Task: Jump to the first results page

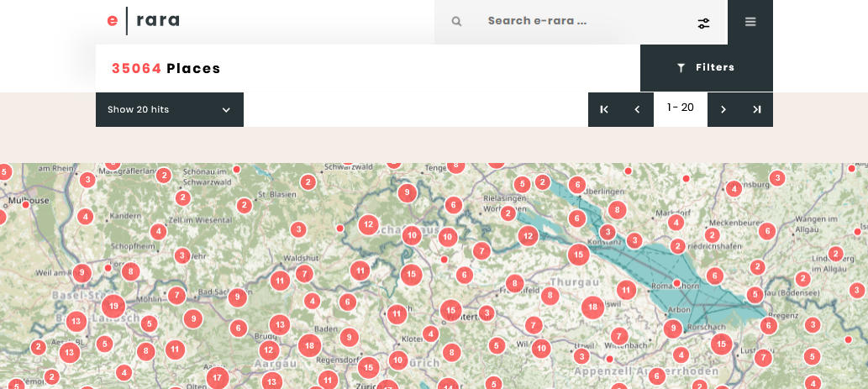Action: pos(604,109)
